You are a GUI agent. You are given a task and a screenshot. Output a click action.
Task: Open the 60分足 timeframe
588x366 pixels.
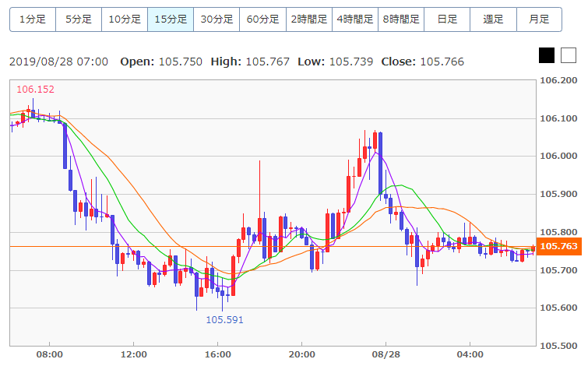click(263, 19)
